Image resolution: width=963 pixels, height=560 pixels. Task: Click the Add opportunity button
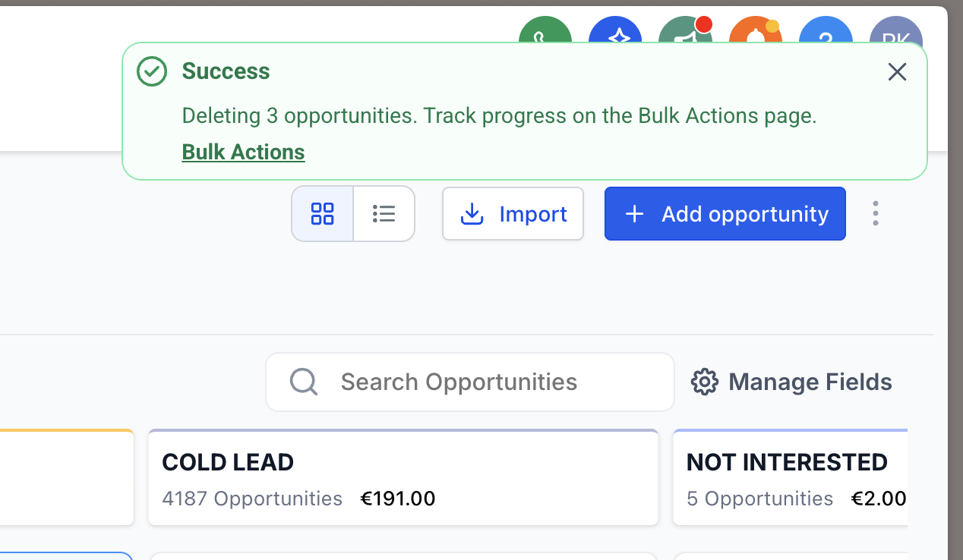coord(725,214)
